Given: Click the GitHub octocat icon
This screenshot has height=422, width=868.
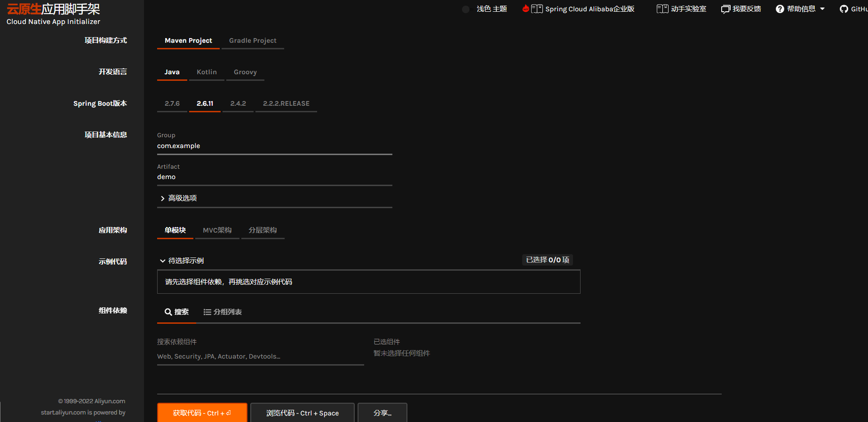Looking at the screenshot, I should tap(844, 9).
